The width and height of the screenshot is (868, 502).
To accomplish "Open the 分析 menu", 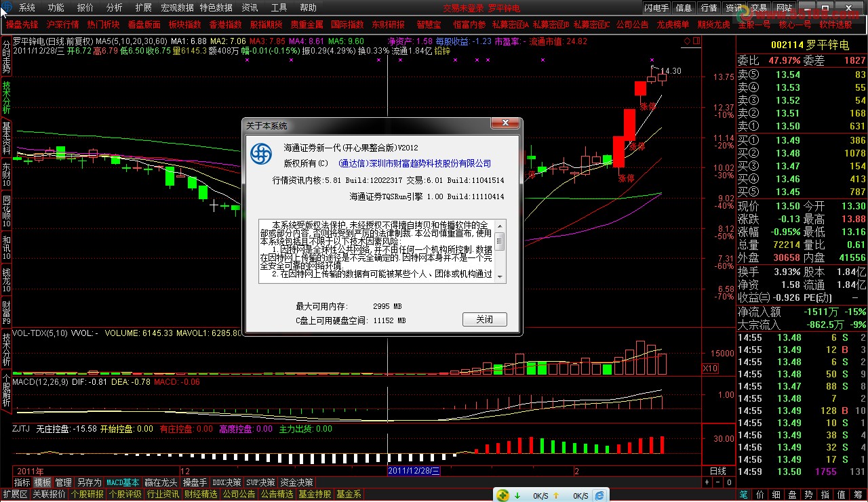I will [x=115, y=8].
